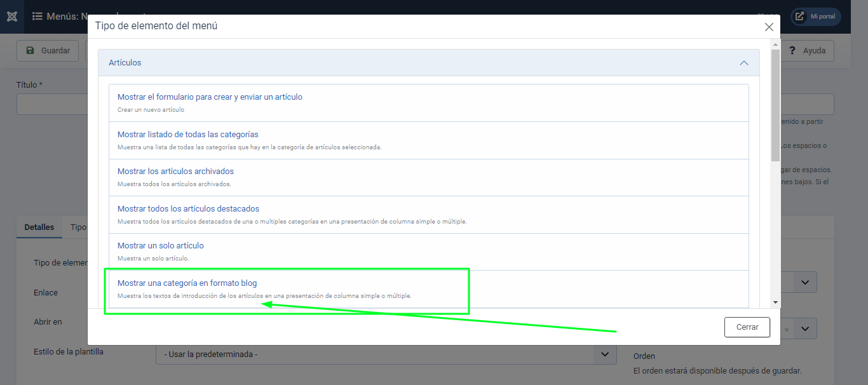Click the question mark Ayuda icon
The width and height of the screenshot is (868, 385).
(792, 51)
